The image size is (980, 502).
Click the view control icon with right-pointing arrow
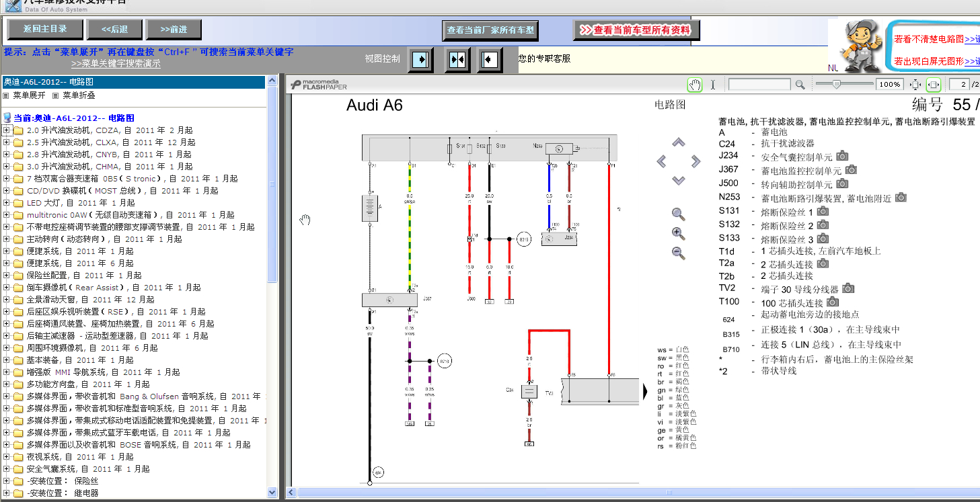(421, 60)
